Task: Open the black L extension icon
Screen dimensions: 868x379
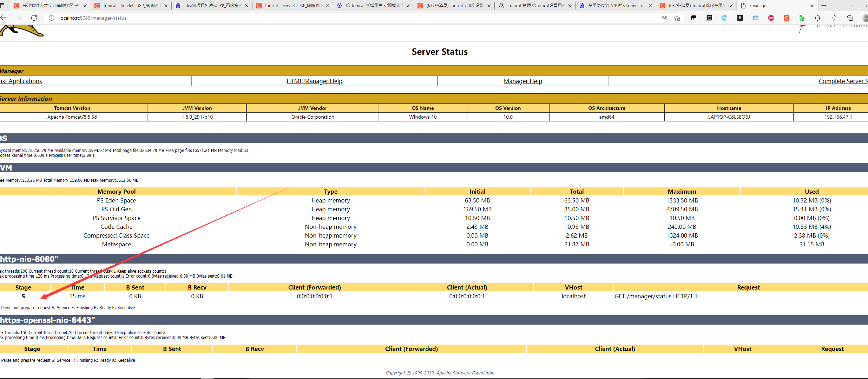Action: (740, 18)
